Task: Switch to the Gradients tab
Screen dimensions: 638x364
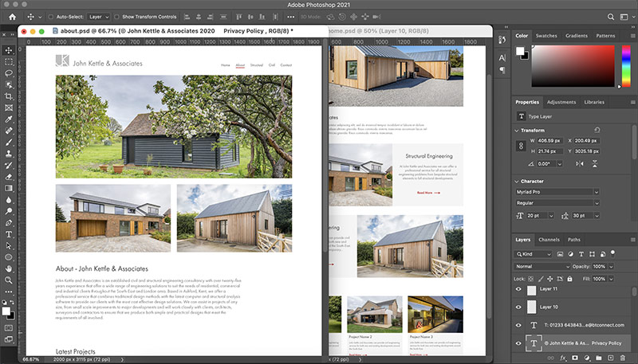Action: 577,36
